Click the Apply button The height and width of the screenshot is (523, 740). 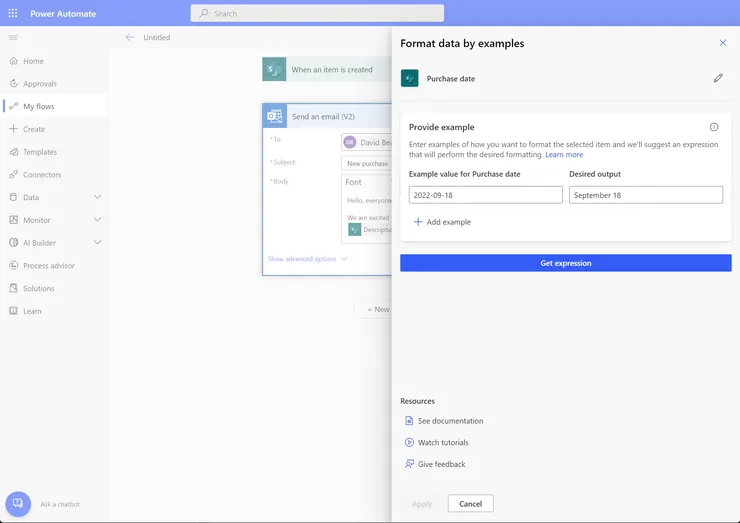(421, 504)
